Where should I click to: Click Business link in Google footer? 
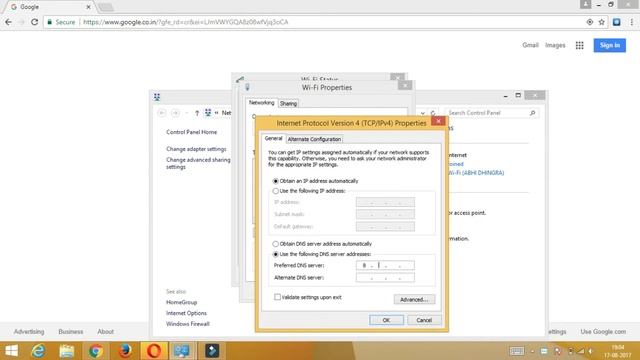click(x=71, y=332)
